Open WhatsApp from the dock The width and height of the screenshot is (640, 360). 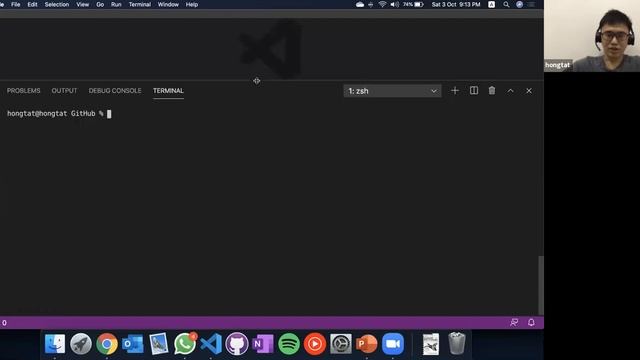pyautogui.click(x=185, y=344)
